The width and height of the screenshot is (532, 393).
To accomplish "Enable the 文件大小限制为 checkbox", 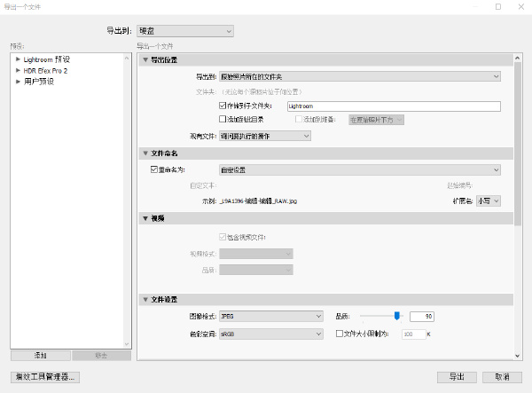I will click(339, 334).
